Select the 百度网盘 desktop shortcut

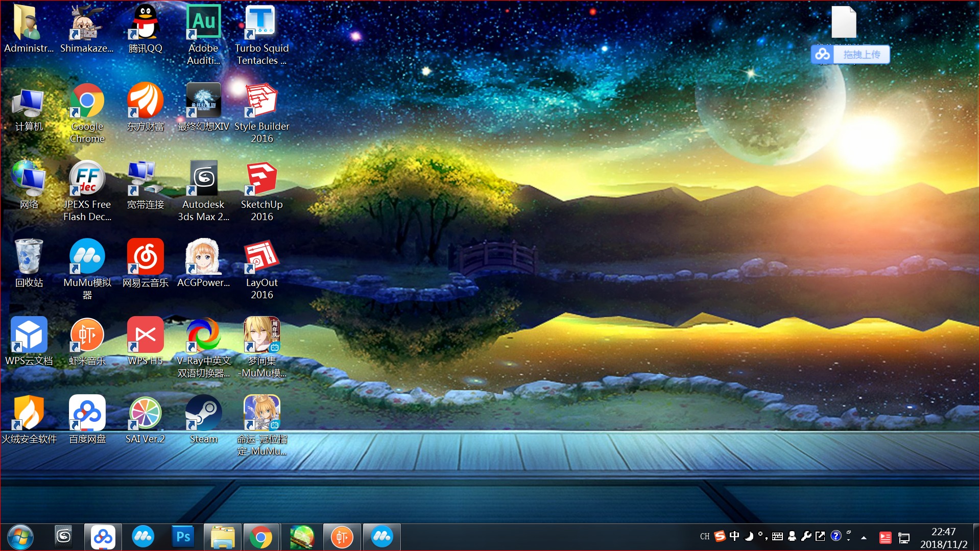(x=87, y=420)
